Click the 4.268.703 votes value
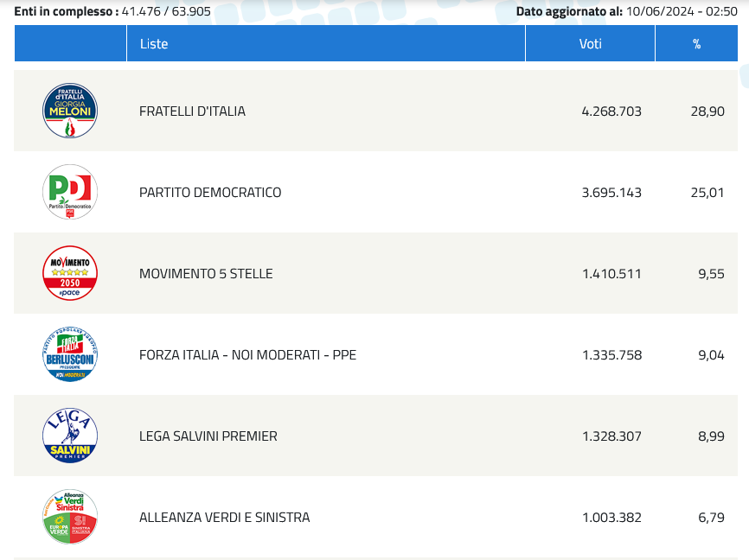Viewport: 749px width, 560px height. click(611, 111)
